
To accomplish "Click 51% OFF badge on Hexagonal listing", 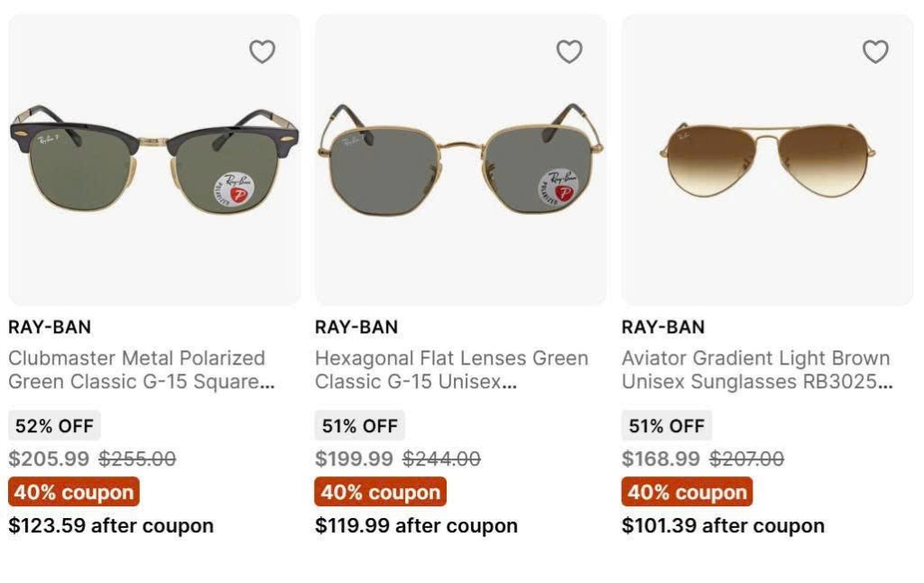I will point(360,426).
